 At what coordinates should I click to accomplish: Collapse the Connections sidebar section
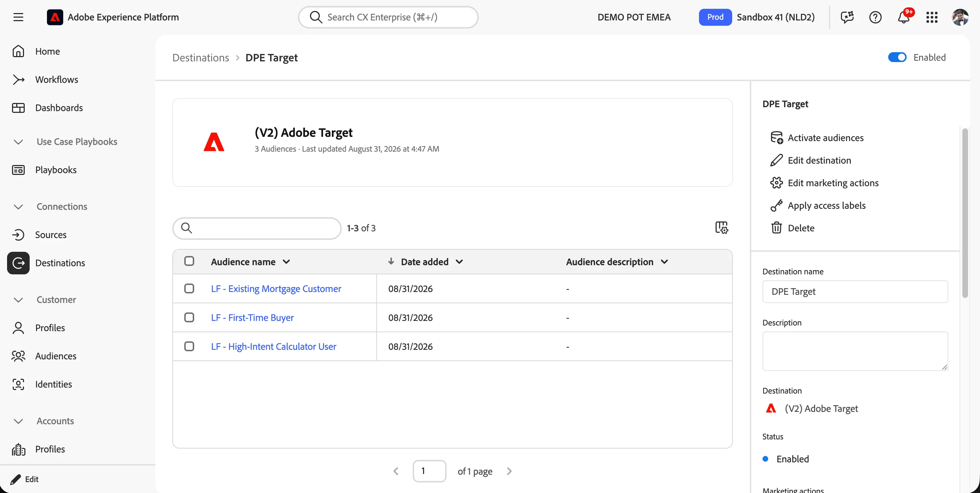tap(18, 207)
